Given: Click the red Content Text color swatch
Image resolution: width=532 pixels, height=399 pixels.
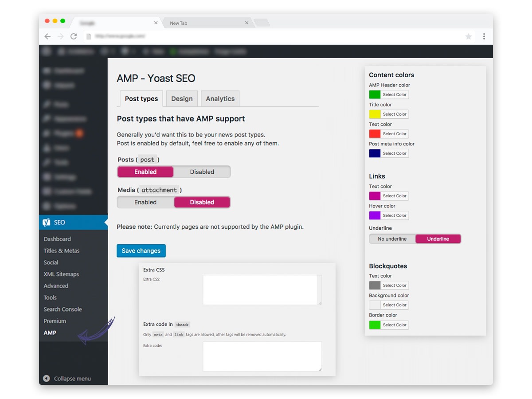Looking at the screenshot, I should (x=375, y=133).
